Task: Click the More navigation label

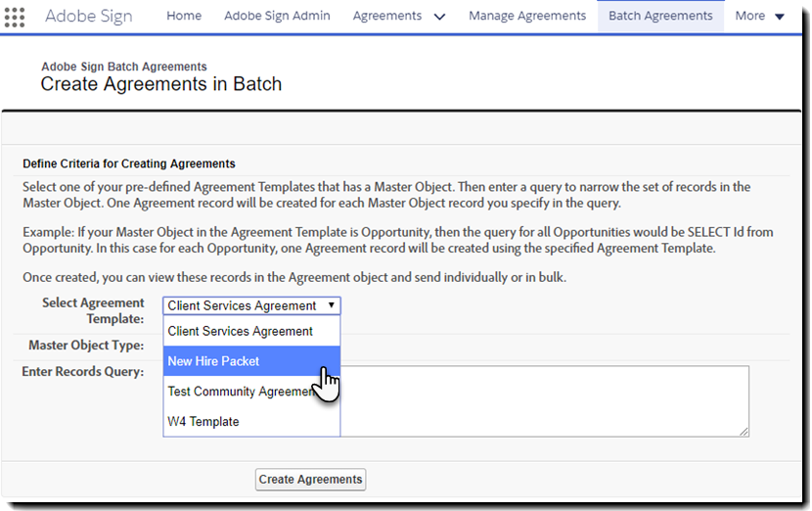Action: point(750,16)
